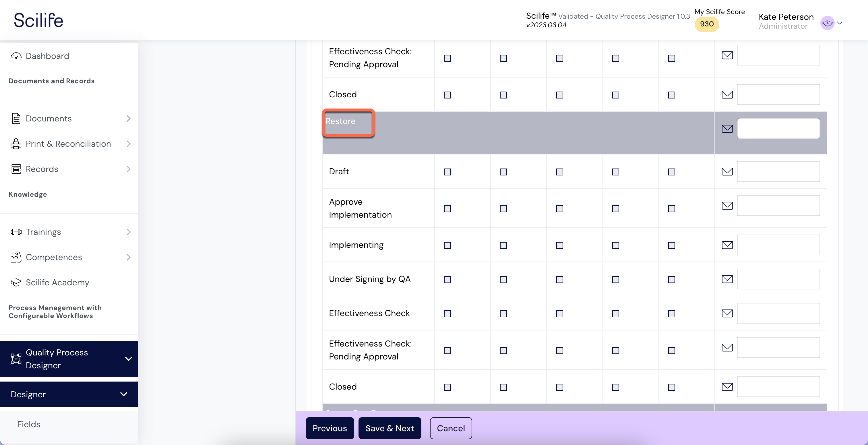Click Kate Peterson's purple avatar icon
868x445 pixels.
(x=827, y=23)
